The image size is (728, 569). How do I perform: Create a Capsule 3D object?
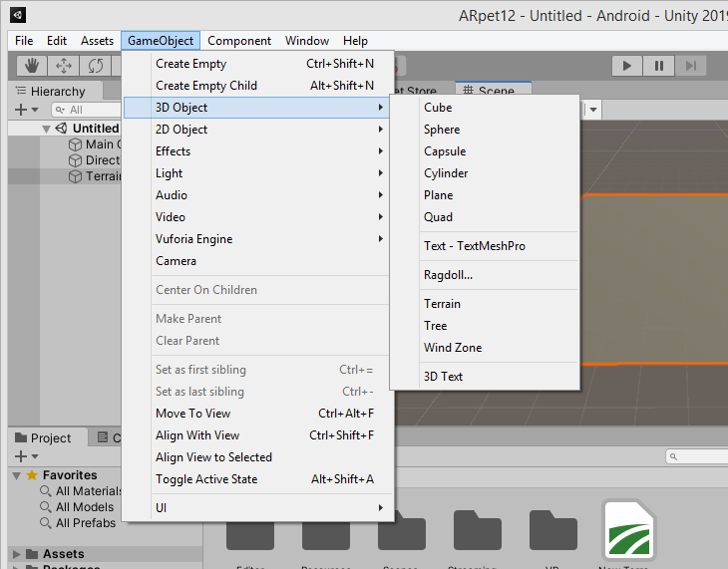pos(485,151)
